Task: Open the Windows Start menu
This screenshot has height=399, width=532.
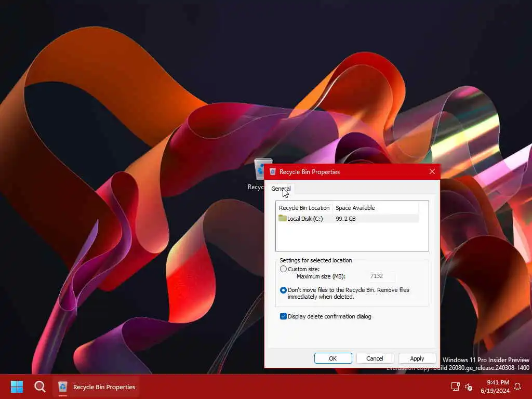Action: (17, 387)
